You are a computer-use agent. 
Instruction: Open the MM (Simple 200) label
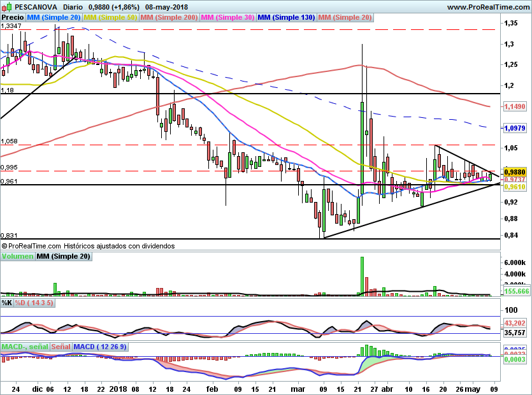(169, 18)
